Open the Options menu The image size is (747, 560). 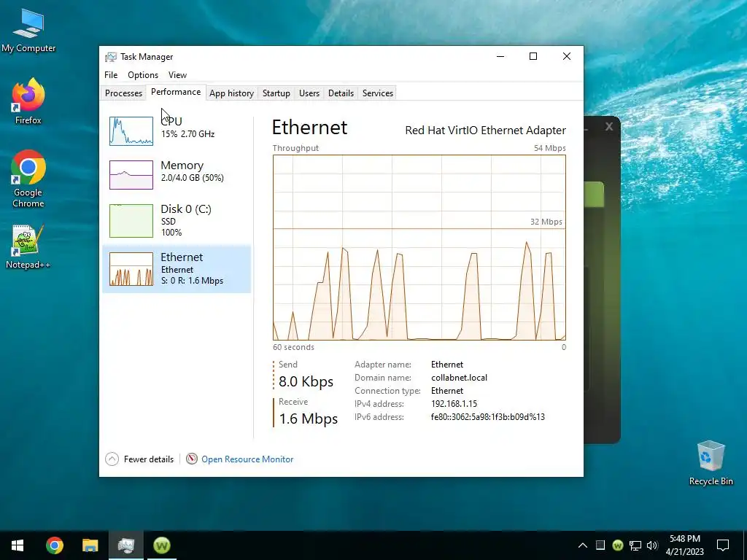(x=143, y=75)
